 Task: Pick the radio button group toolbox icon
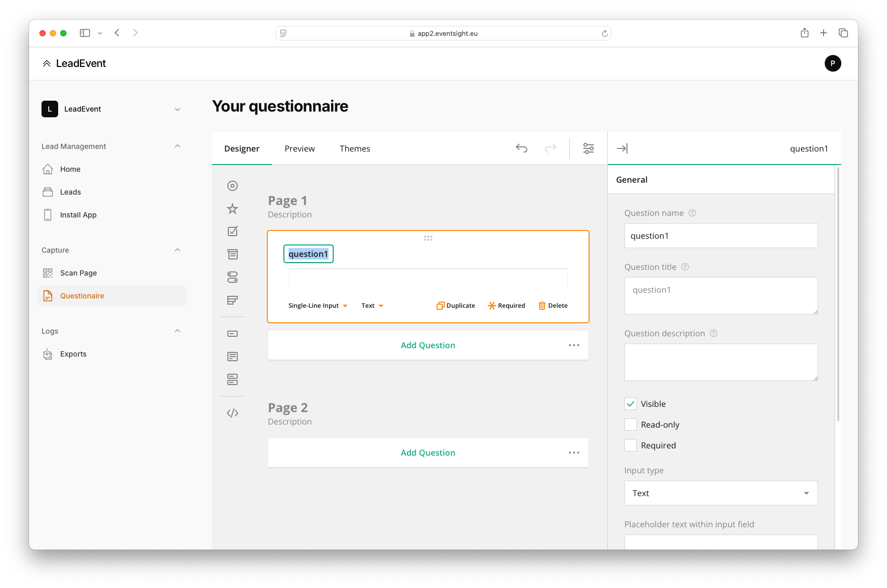[233, 186]
